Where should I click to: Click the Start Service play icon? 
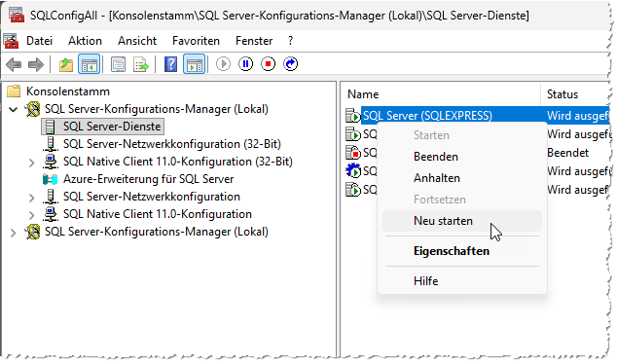click(223, 64)
